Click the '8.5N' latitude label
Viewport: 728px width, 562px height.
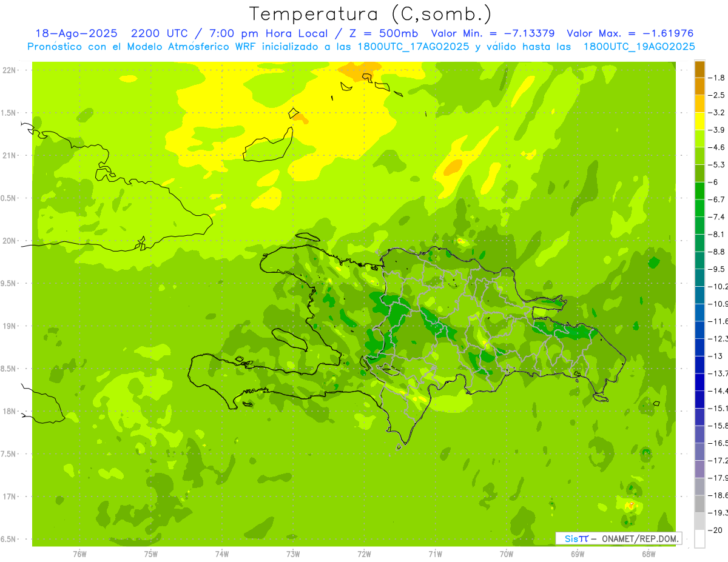point(9,369)
